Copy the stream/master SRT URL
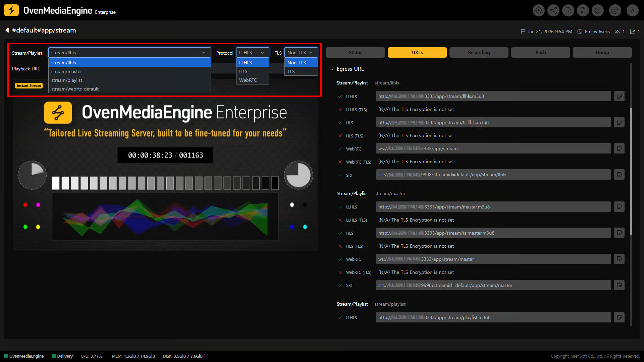644x362 pixels. (x=619, y=285)
